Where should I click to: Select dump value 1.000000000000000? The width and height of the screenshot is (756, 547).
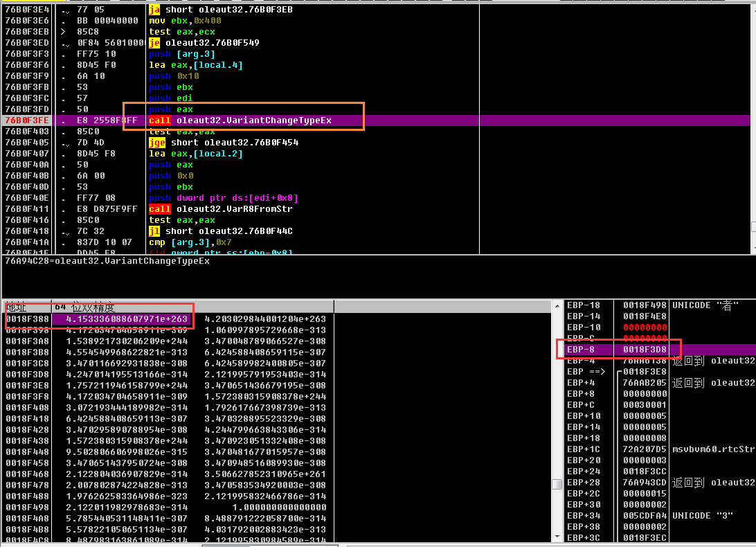click(x=279, y=508)
